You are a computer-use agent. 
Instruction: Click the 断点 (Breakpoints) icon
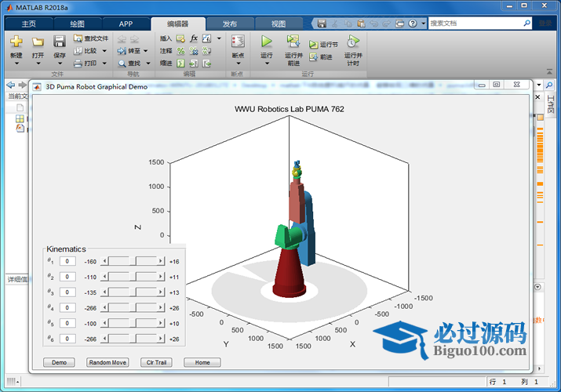[x=238, y=42]
